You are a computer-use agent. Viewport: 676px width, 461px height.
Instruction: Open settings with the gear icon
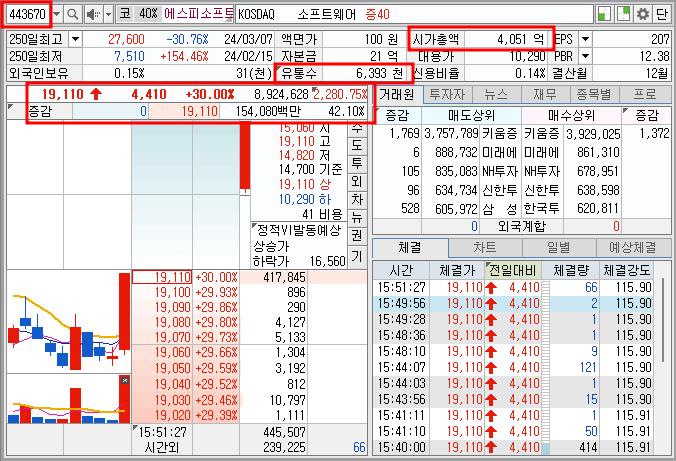tap(643, 14)
